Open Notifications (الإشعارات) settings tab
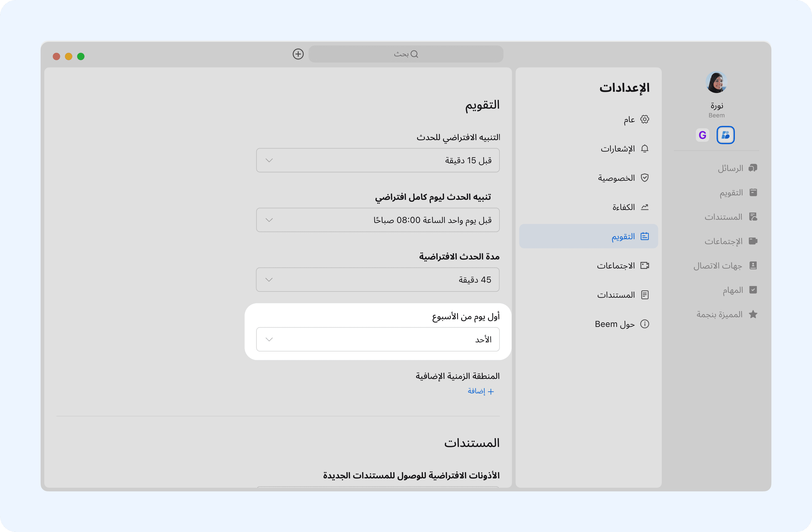 [624, 149]
